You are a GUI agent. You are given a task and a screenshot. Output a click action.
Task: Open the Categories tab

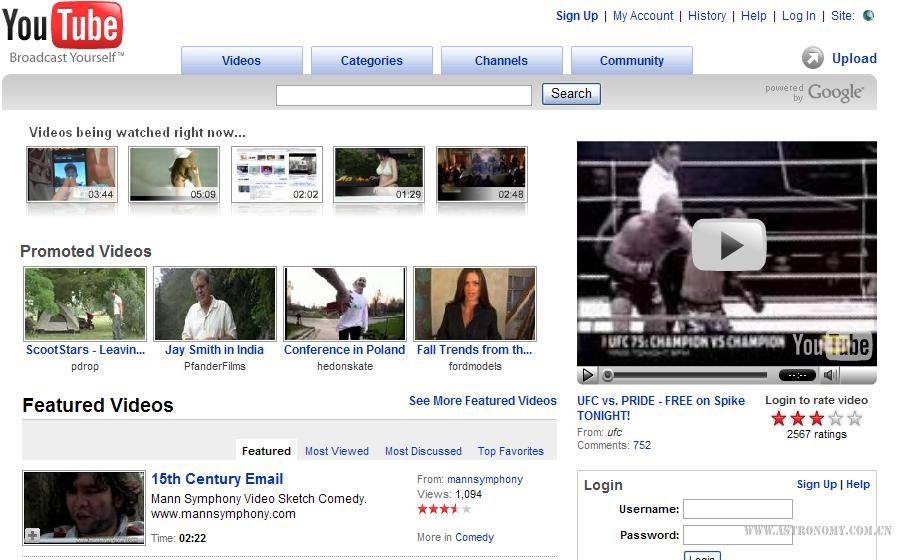pyautogui.click(x=372, y=61)
